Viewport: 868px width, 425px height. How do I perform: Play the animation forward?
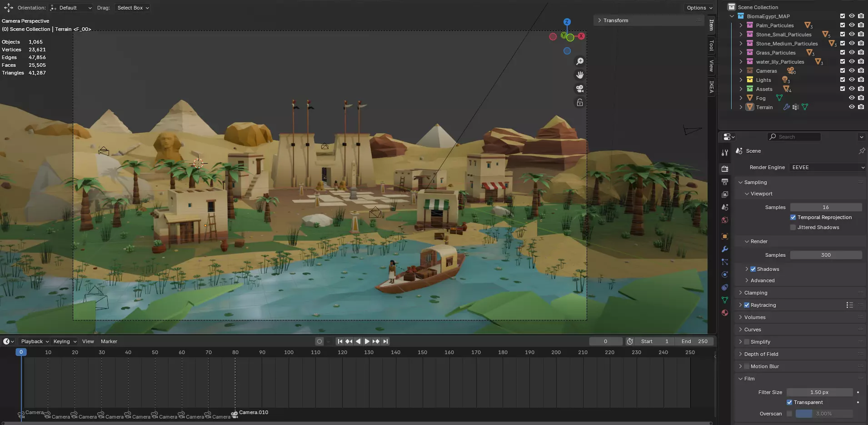367,341
